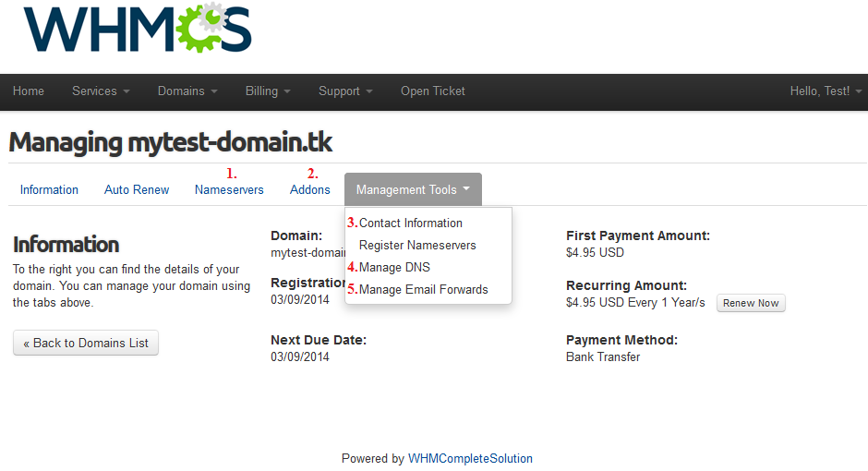Open the Addons tab
The height and width of the screenshot is (471, 868).
tap(310, 190)
